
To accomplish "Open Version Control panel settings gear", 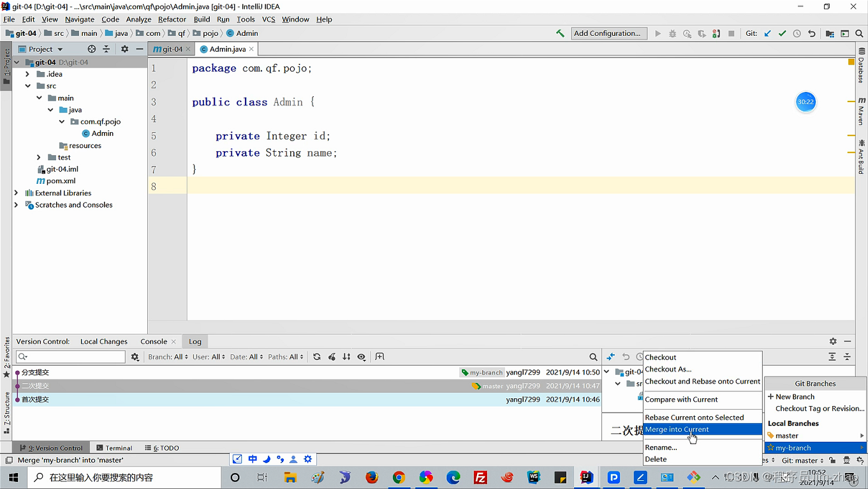I will click(832, 342).
